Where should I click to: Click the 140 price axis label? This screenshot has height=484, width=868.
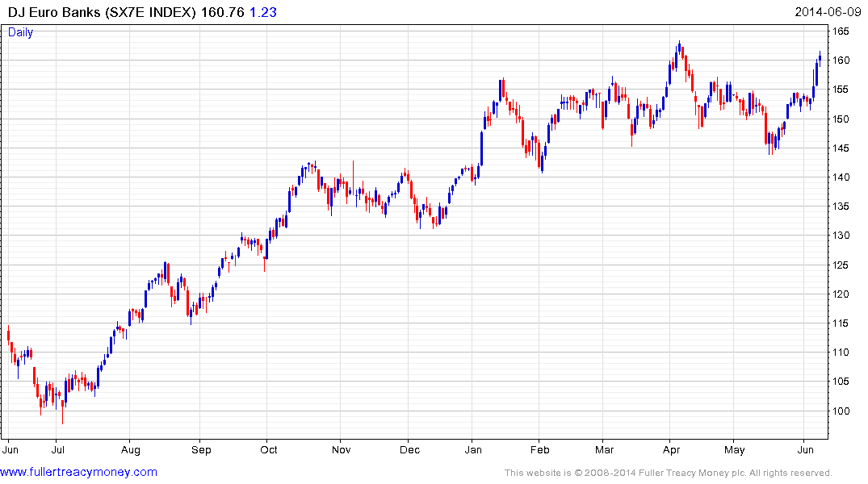tap(841, 177)
